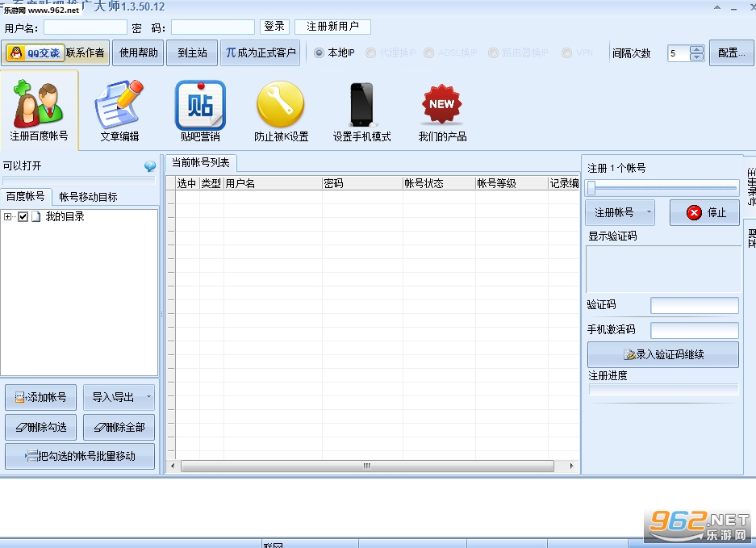
Task: Open 设置手机模式 phone mode icon
Action: [x=361, y=105]
